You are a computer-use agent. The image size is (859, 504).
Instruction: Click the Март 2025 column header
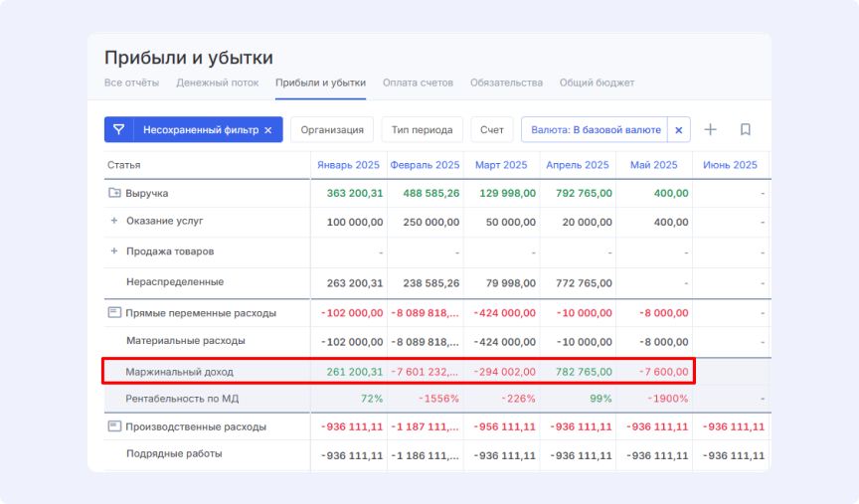pyautogui.click(x=501, y=165)
